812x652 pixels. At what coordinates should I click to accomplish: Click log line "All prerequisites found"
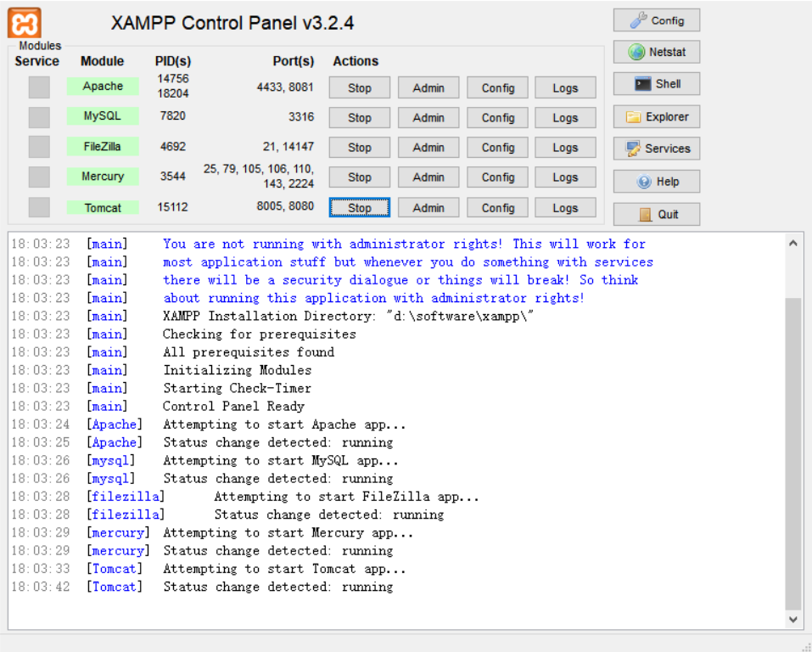(249, 352)
